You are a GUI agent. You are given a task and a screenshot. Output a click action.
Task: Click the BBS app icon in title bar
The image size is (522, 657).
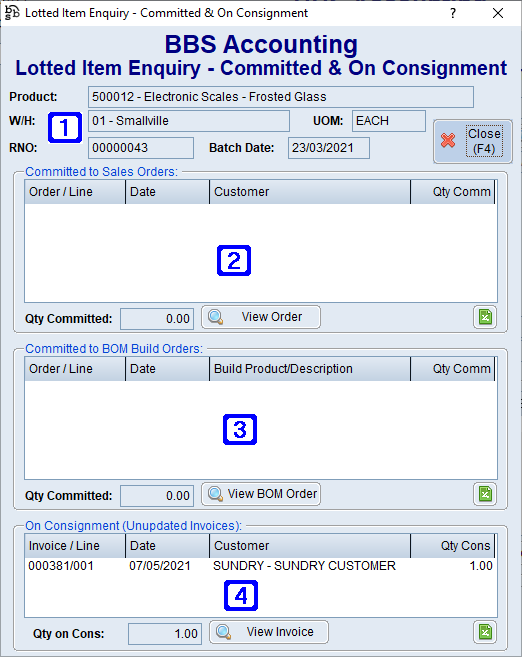pos(12,13)
